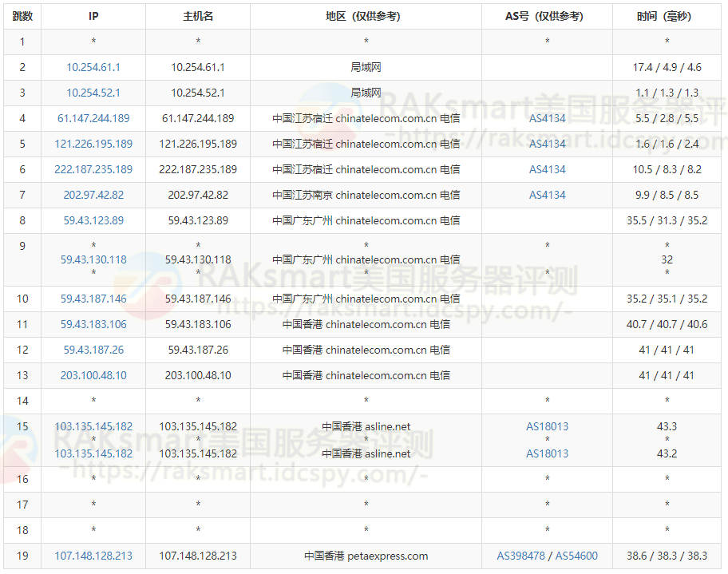
Task: Open the AS4134 link in hop 7 row
Action: [547, 196]
